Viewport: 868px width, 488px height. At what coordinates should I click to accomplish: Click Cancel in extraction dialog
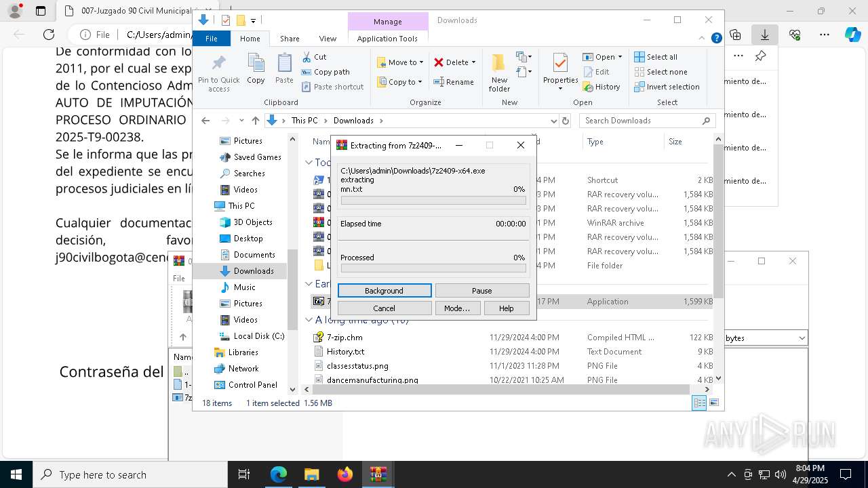(x=384, y=308)
